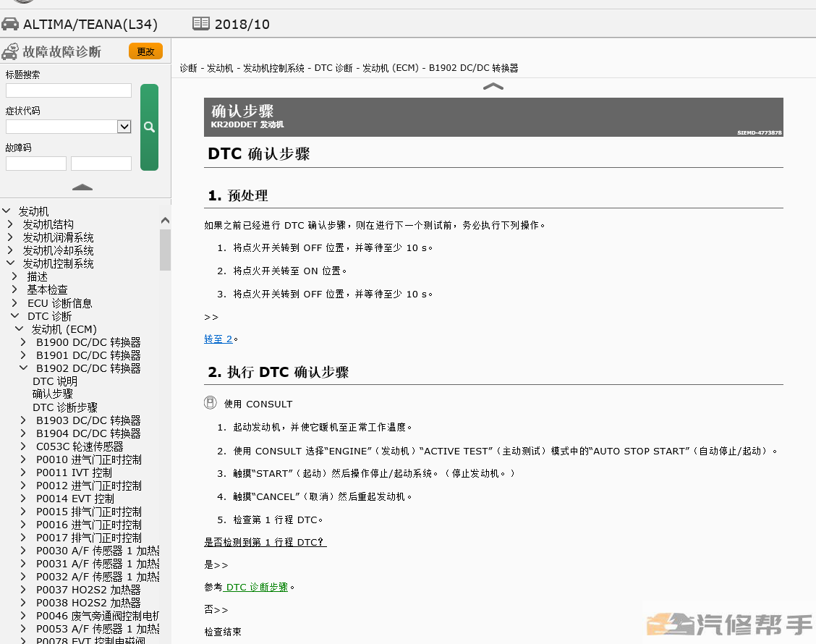Select the 确认步骤 tree item

pyautogui.click(x=53, y=394)
